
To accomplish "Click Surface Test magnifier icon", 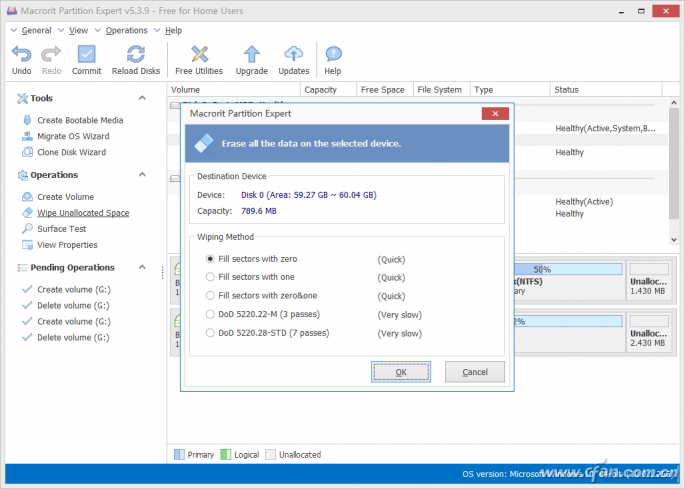I will 27,229.
